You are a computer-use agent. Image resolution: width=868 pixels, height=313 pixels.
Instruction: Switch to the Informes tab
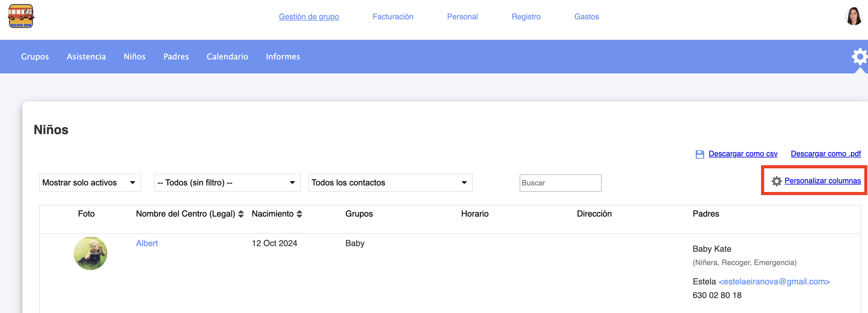pyautogui.click(x=283, y=57)
